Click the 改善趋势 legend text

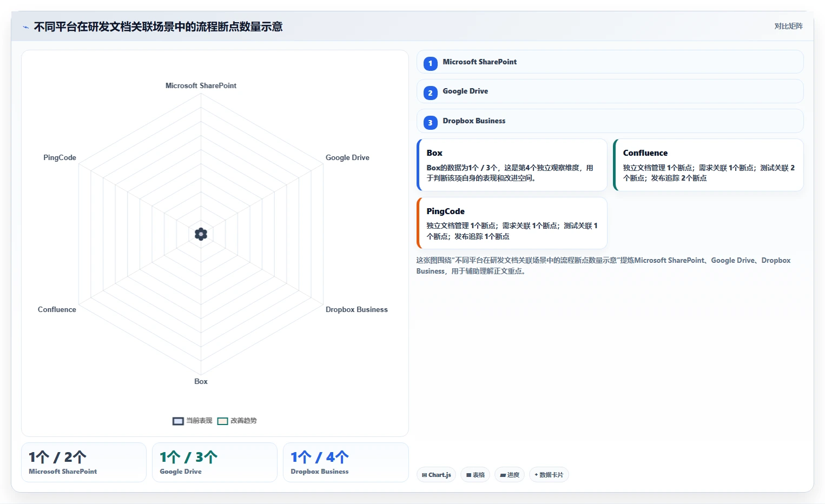tap(243, 421)
